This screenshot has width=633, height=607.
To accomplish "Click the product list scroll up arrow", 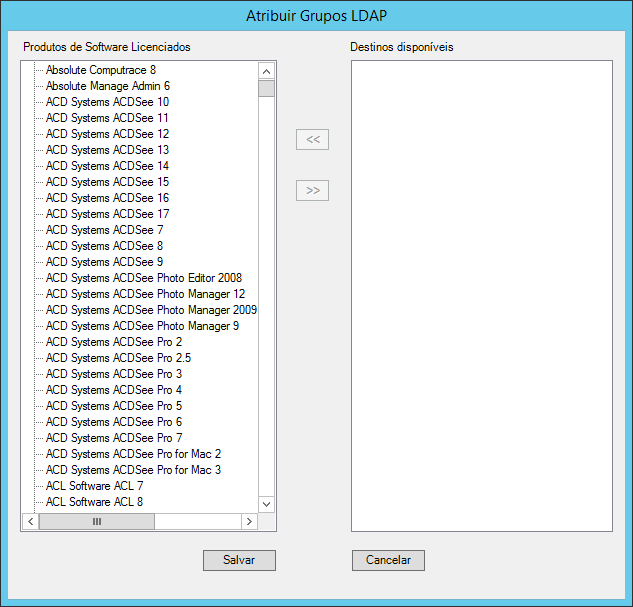I will [x=266, y=71].
